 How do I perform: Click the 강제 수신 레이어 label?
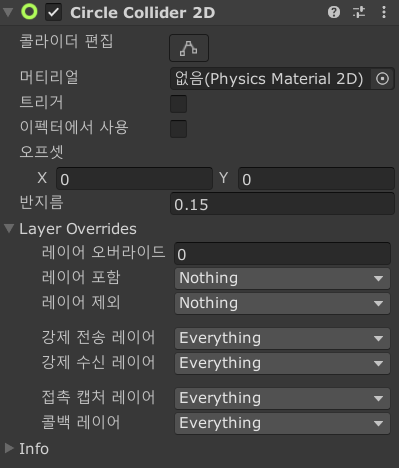click(99, 362)
